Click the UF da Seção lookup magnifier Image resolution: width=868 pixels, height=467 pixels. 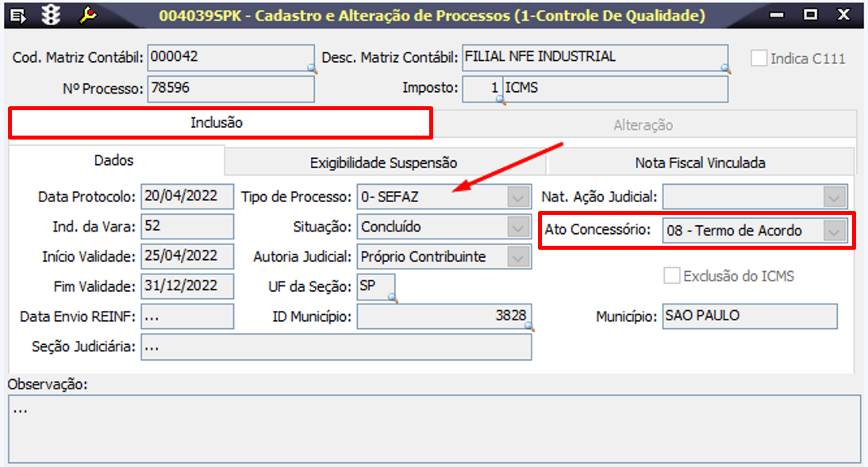(x=391, y=298)
